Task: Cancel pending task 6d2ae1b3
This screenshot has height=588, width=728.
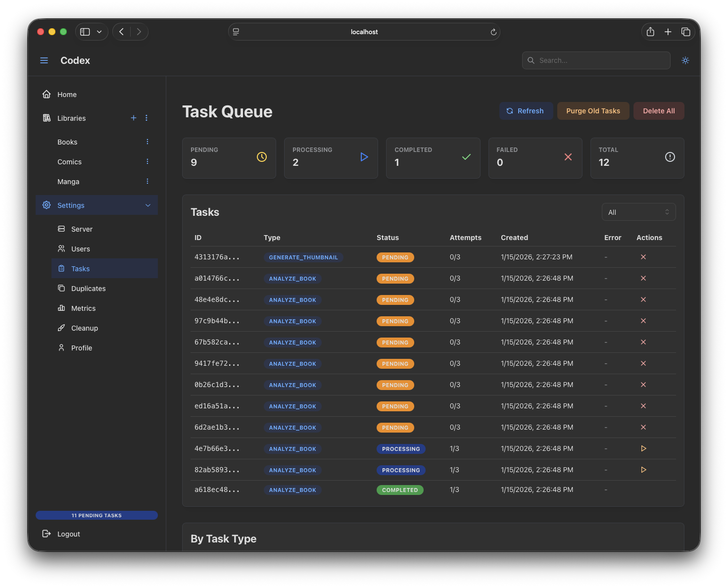Action: (x=643, y=427)
